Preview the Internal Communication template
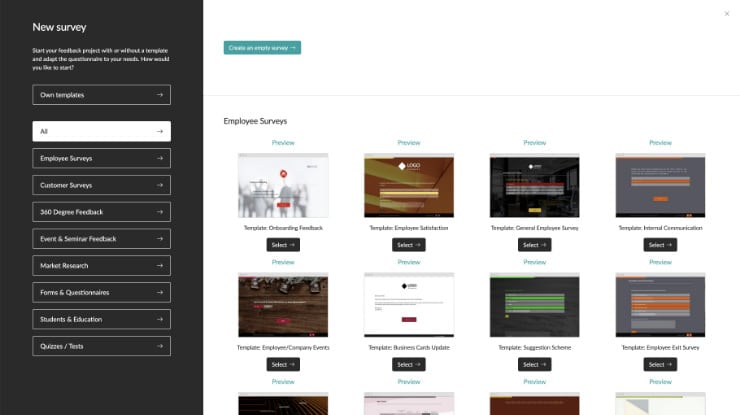740x415 pixels. [660, 143]
